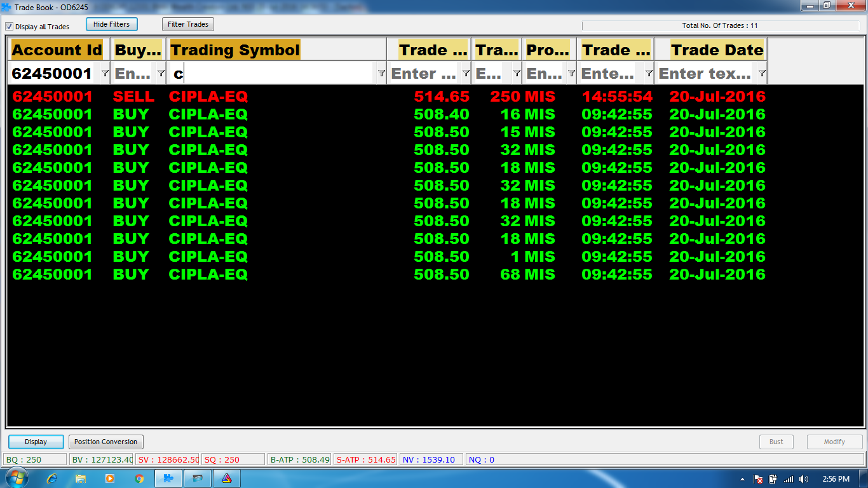Click the Trade Date column header
The height and width of the screenshot is (488, 868).
(x=717, y=50)
